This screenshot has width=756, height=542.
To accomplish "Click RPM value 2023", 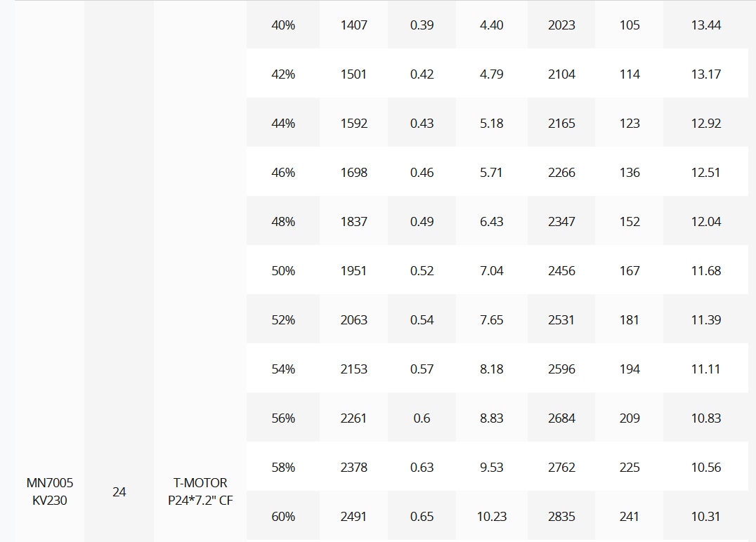I will (561, 25).
